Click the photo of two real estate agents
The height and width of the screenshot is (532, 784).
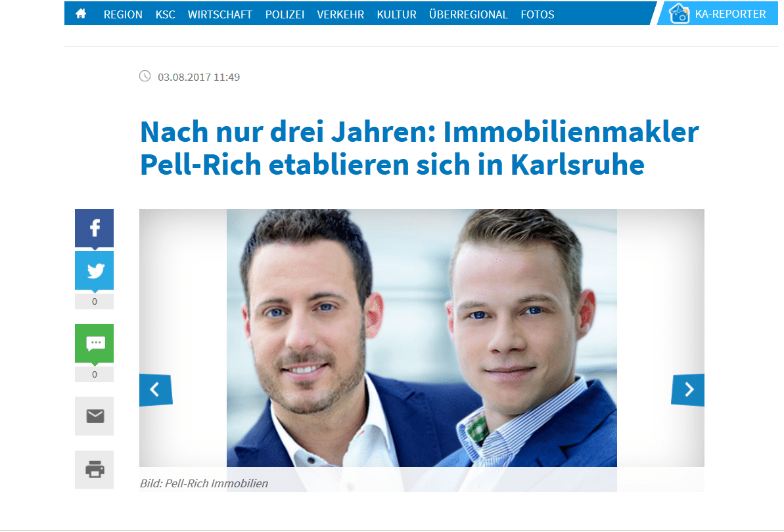(x=421, y=338)
